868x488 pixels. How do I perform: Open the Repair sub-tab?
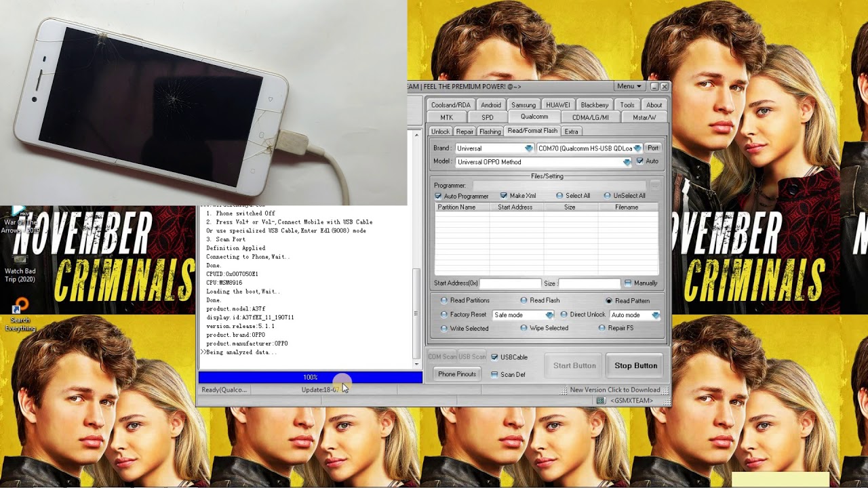click(465, 131)
